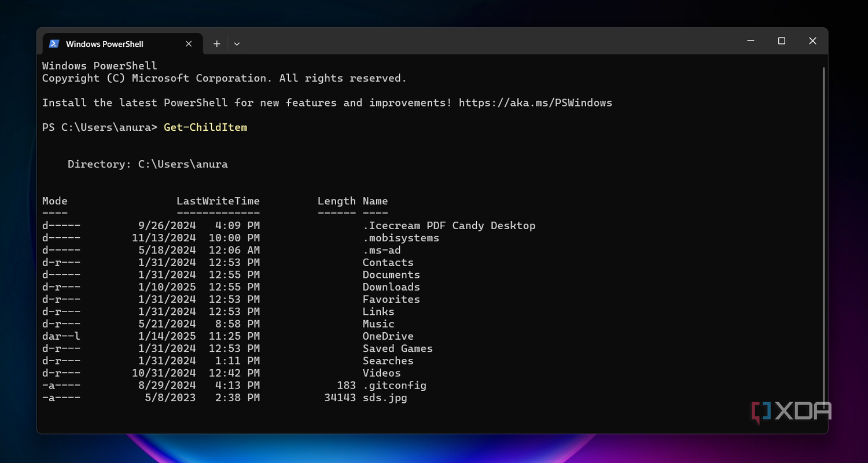Click the Name column header
Screen dimensions: 868x463
point(376,201)
